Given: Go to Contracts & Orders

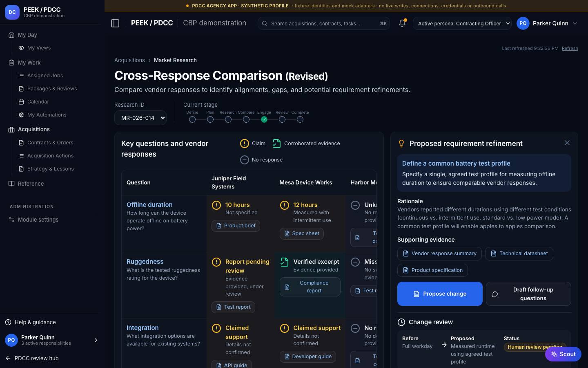Looking at the screenshot, I should click(50, 143).
